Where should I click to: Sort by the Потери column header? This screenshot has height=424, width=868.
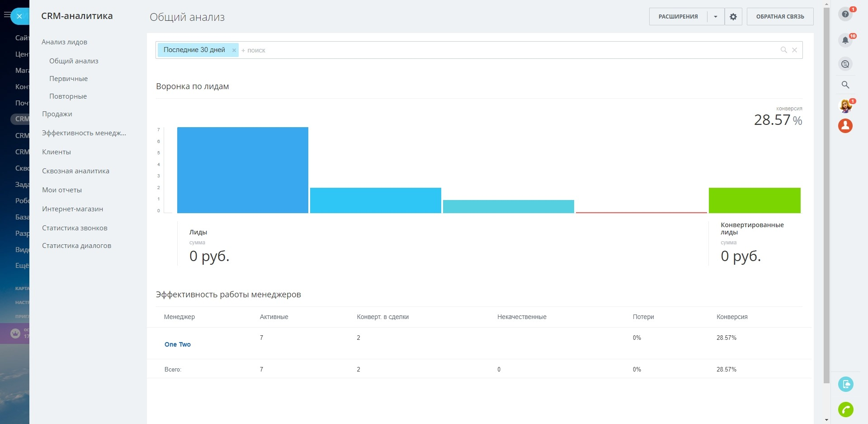pyautogui.click(x=643, y=317)
